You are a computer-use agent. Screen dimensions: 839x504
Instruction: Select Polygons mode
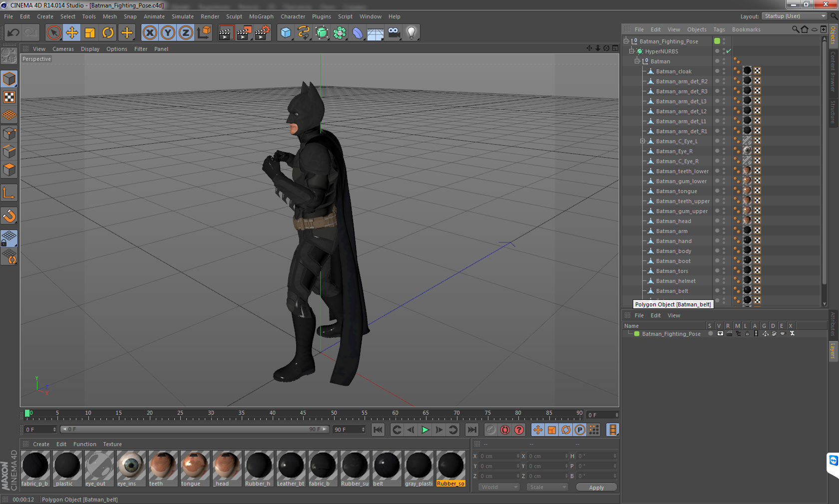pyautogui.click(x=9, y=170)
